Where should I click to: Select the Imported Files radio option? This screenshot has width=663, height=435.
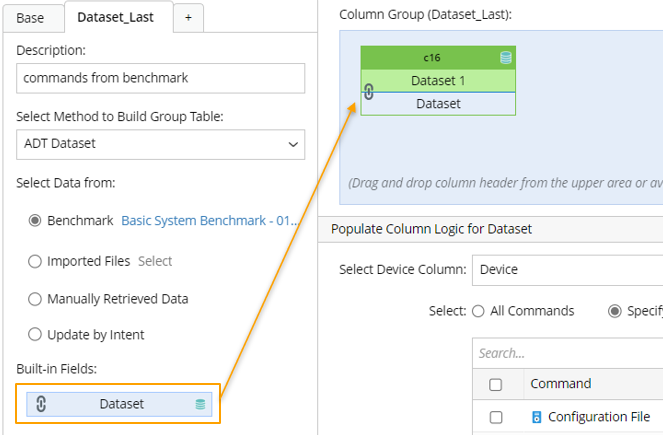coord(35,261)
